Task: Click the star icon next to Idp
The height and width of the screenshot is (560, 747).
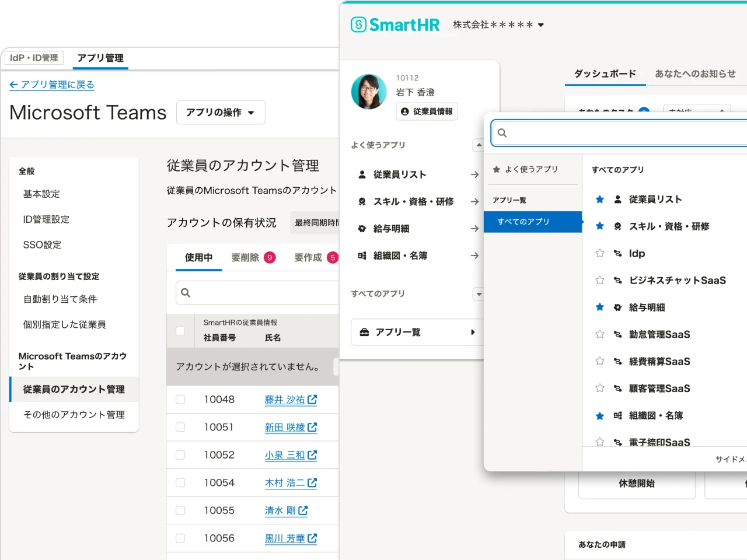Action: [599, 253]
